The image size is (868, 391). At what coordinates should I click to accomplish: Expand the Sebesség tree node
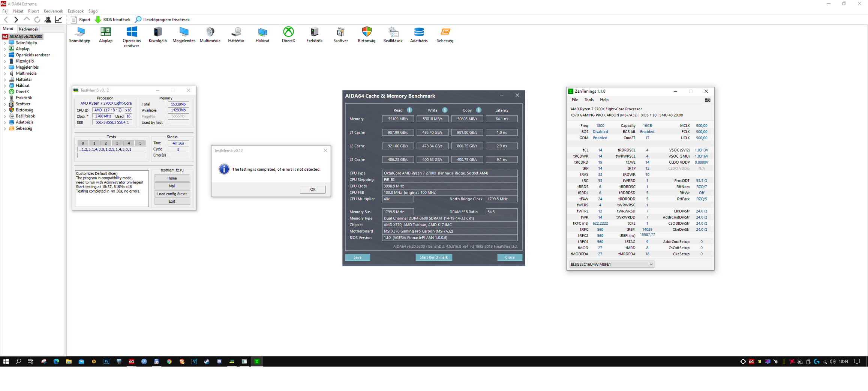(5, 129)
